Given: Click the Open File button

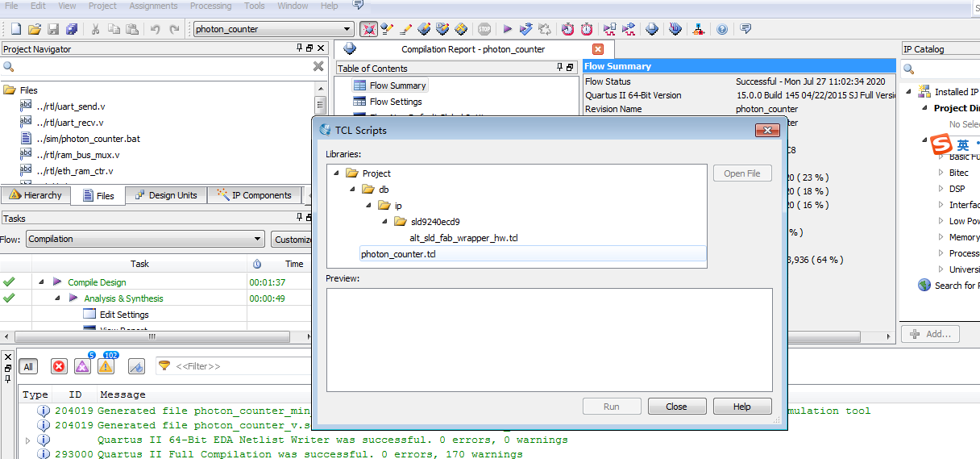Looking at the screenshot, I should click(742, 173).
